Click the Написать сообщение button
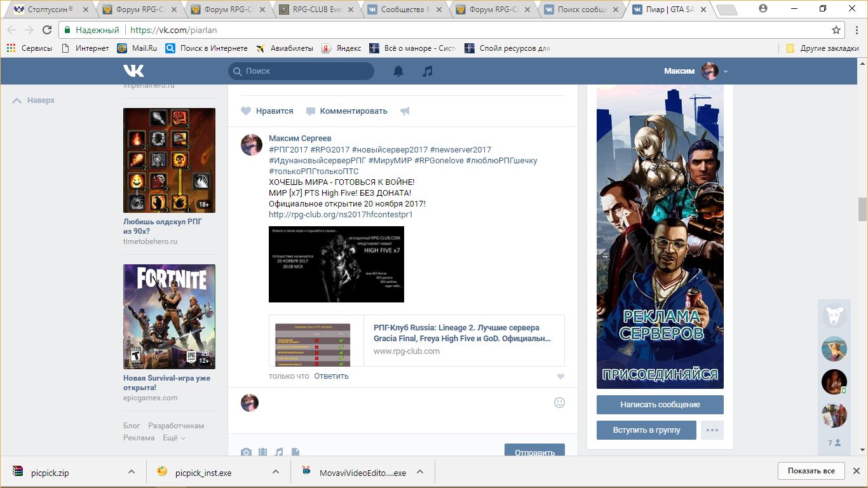The height and width of the screenshot is (488, 868). tap(660, 405)
